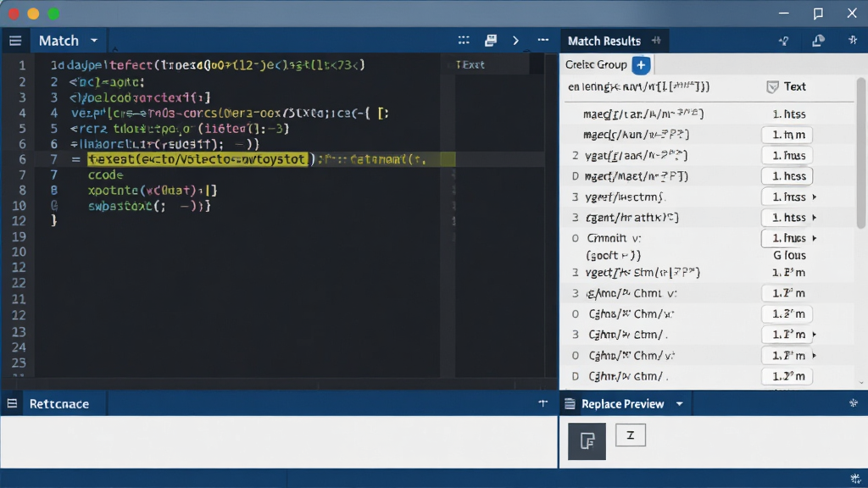Screen dimensions: 868x488
Task: Click the filter icon next to Text
Action: 772,87
